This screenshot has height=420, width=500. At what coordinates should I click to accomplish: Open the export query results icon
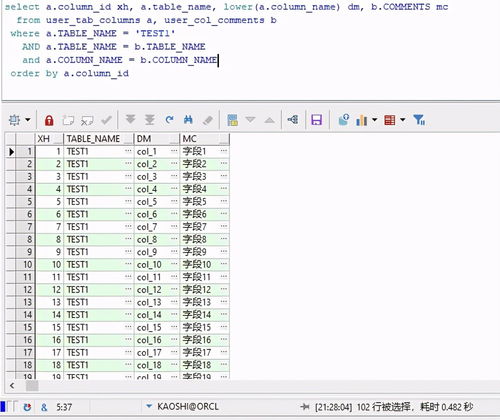pyautogui.click(x=343, y=120)
